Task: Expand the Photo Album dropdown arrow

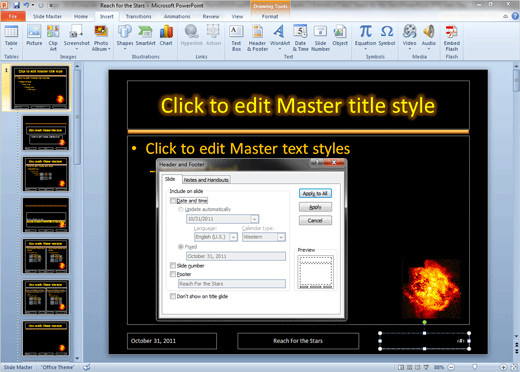Action: click(109, 49)
